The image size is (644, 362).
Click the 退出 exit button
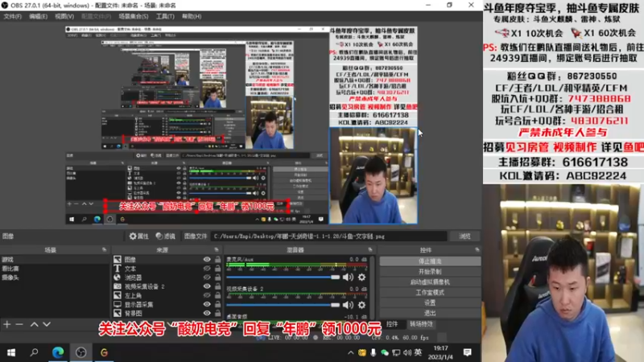pos(430,313)
